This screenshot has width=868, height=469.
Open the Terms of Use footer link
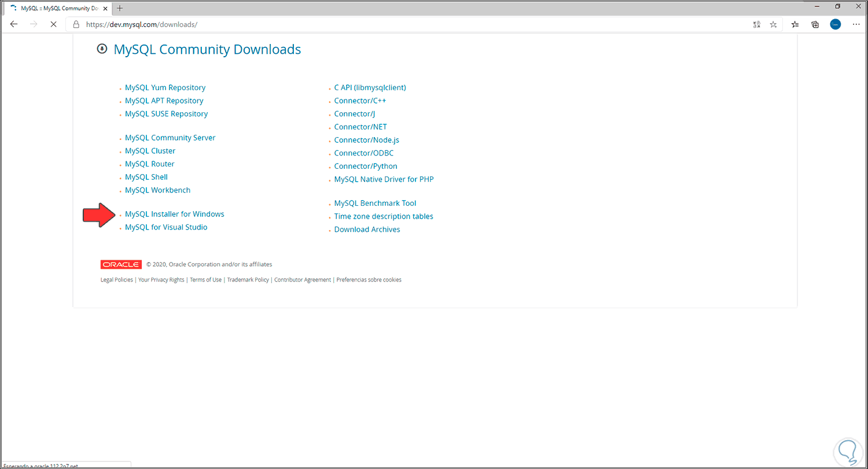coord(205,280)
